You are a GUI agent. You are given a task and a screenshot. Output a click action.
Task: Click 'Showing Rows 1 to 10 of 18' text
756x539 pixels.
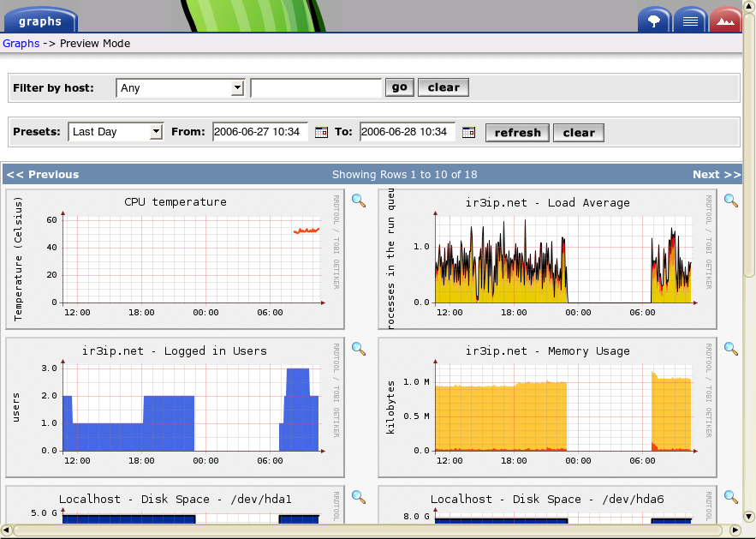pyautogui.click(x=404, y=175)
